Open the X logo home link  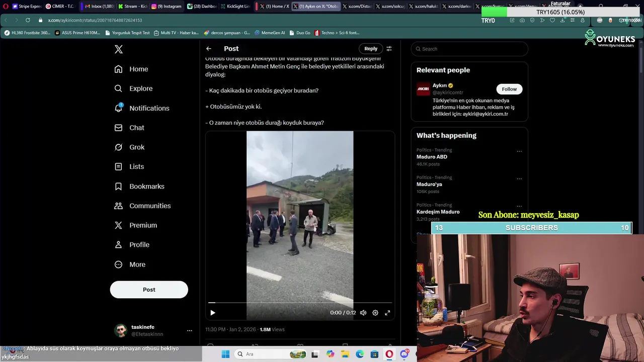(x=119, y=49)
